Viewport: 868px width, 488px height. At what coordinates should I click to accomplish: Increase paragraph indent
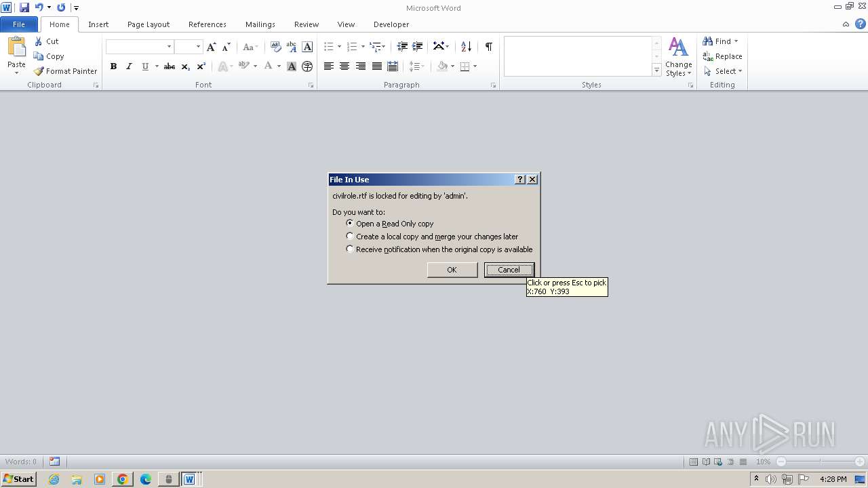pyautogui.click(x=418, y=47)
